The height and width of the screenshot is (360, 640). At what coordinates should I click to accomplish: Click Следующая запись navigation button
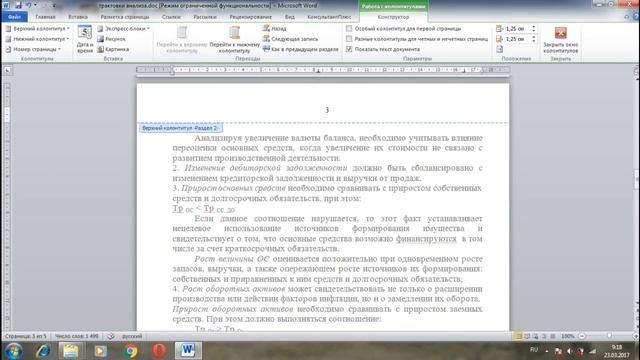coord(290,39)
